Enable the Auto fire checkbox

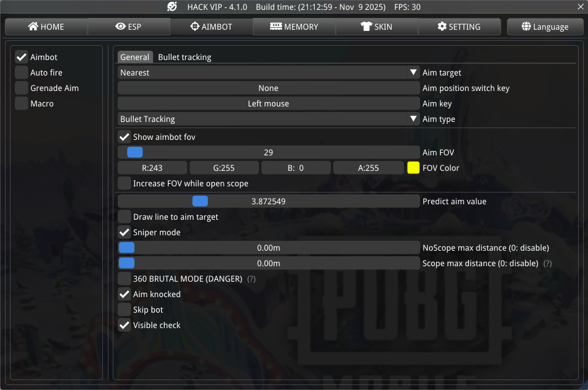22,72
